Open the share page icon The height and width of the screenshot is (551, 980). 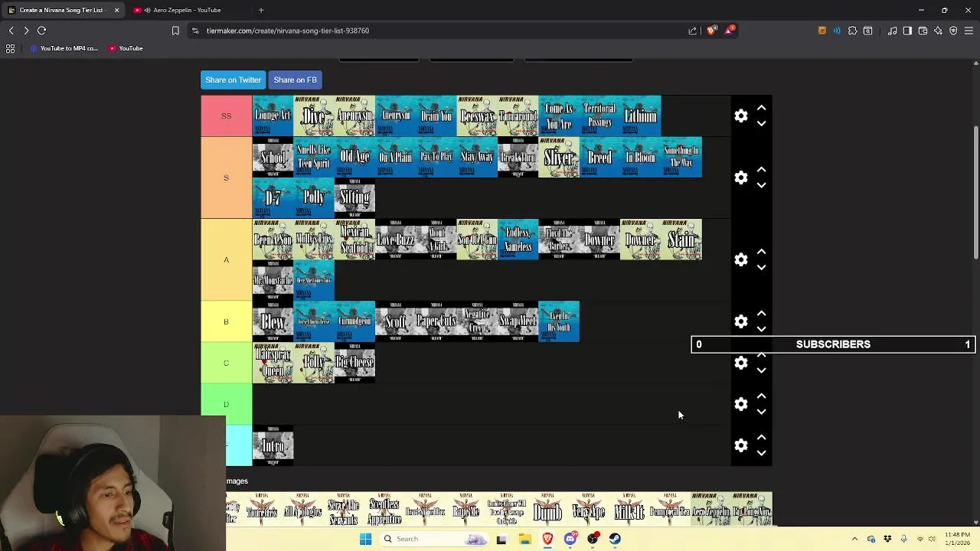click(x=693, y=31)
